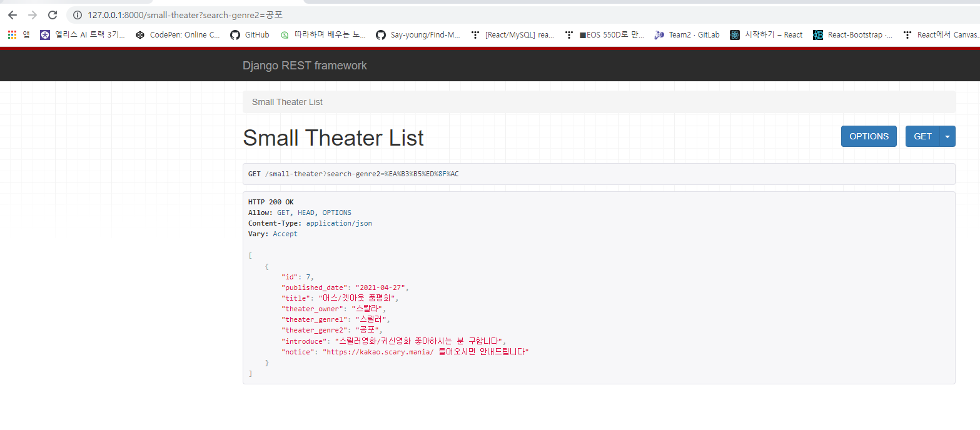This screenshot has height=430, width=980.
Task: Open the 엘리스 AI 트랙 bookmark
Action: [83, 35]
